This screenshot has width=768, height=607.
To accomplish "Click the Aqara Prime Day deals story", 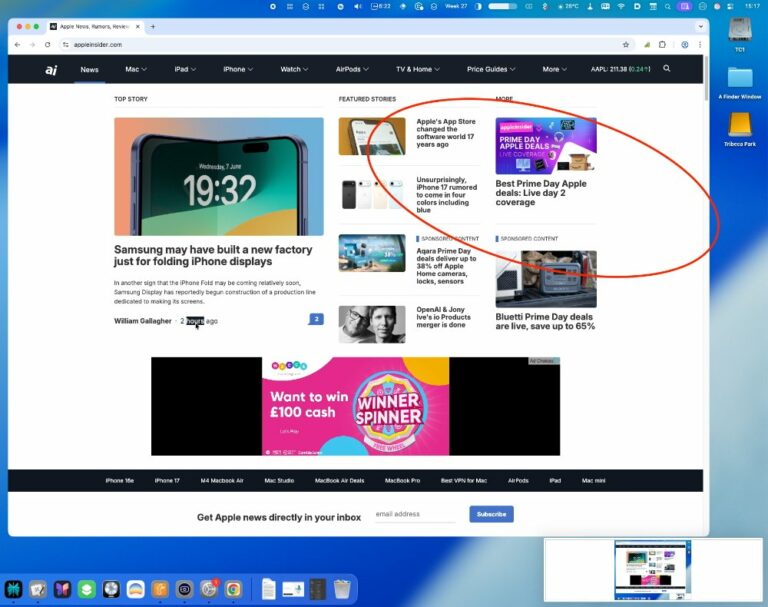I will click(x=446, y=266).
